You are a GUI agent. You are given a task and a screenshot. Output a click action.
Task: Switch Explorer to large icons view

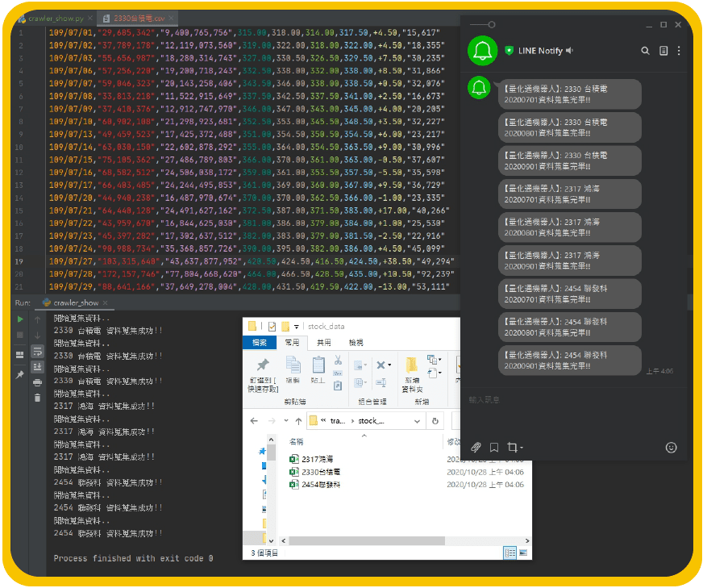click(x=523, y=553)
